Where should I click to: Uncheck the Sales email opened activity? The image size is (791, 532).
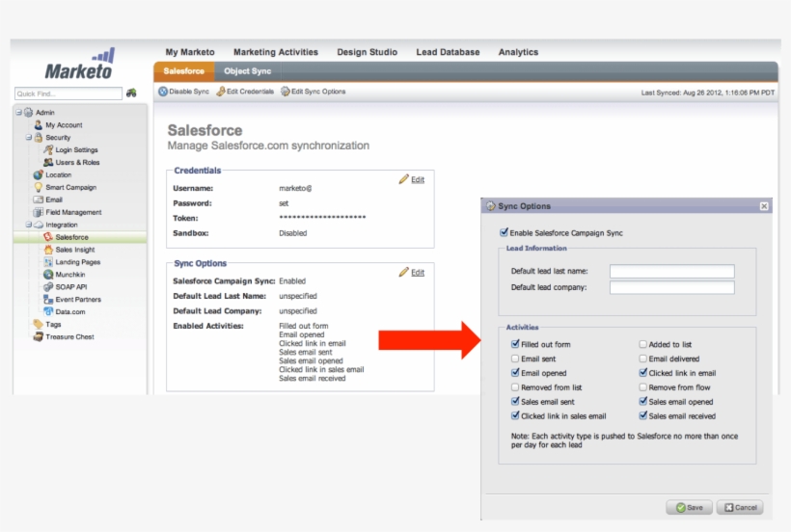[x=642, y=402]
